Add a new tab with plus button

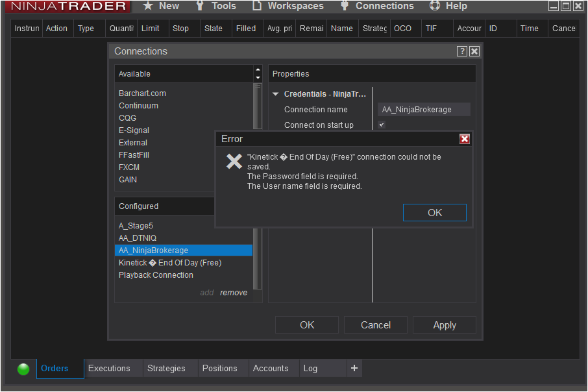pos(354,369)
